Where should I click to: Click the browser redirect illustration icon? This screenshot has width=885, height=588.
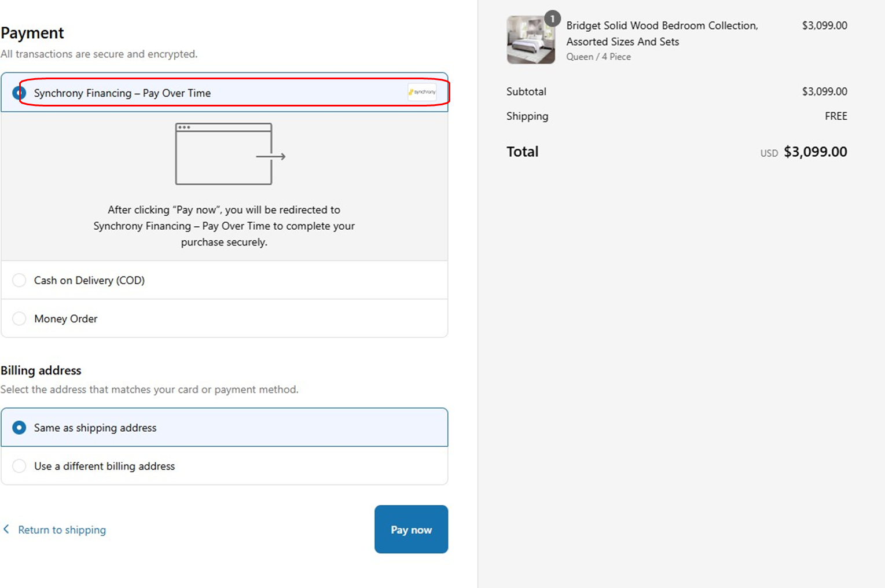(230, 154)
